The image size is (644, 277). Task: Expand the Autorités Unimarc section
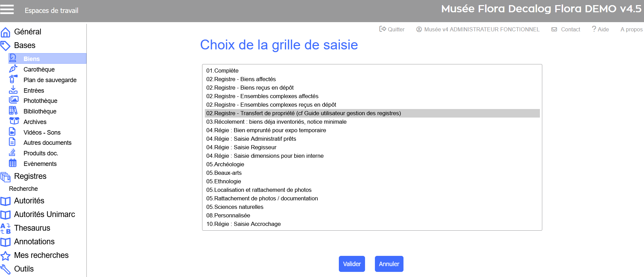click(44, 214)
